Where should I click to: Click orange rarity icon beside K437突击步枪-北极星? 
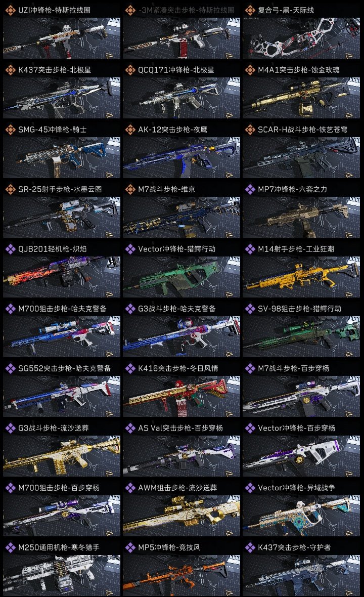point(10,70)
